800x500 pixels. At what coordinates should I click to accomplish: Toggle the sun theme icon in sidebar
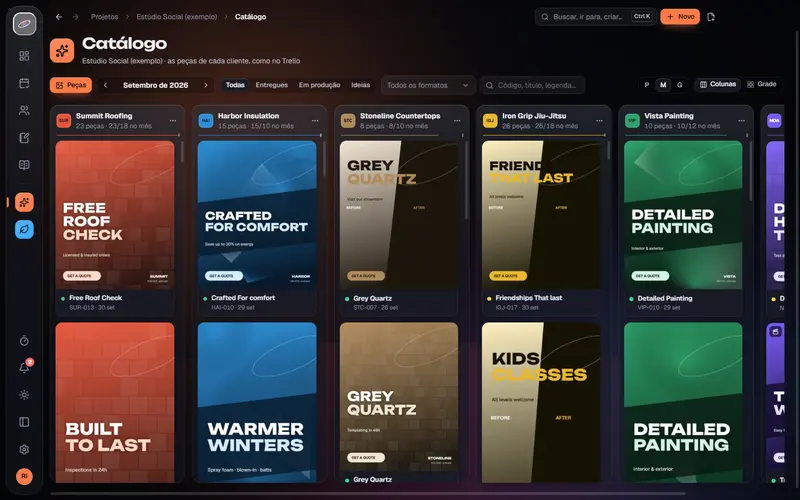24,395
